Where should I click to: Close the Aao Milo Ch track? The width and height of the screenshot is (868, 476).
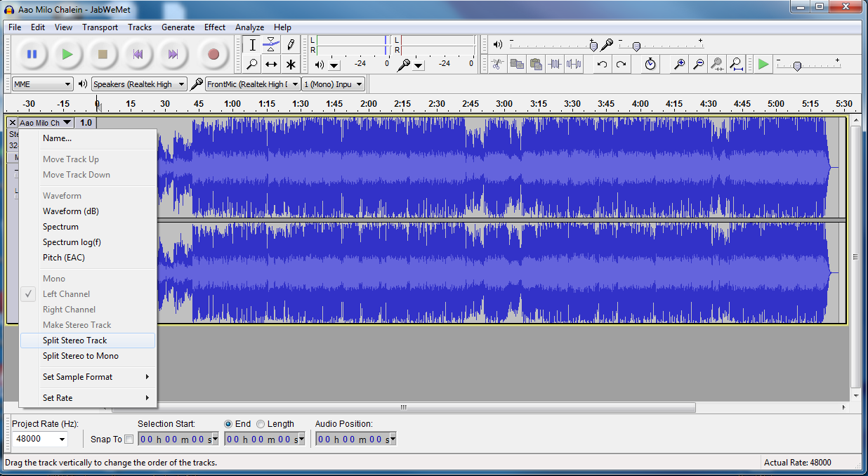(x=12, y=121)
